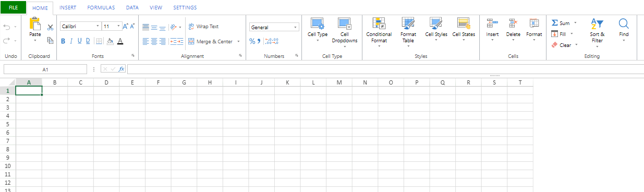Screen dimensions: 644x192
Task: Align text right in the cell
Action: (163, 41)
